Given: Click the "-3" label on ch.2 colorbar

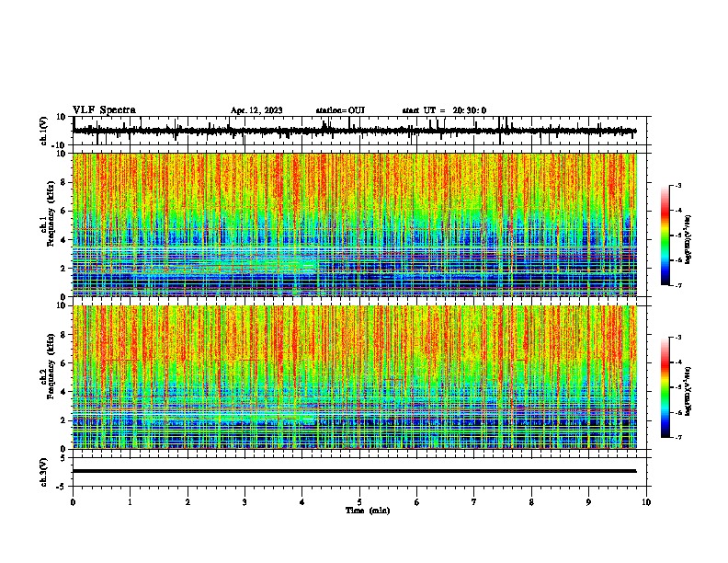Looking at the screenshot, I should tap(678, 338).
